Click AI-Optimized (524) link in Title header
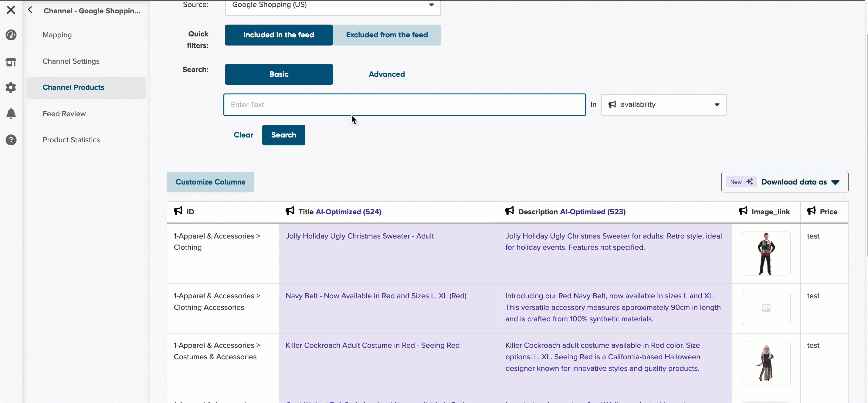 (348, 212)
